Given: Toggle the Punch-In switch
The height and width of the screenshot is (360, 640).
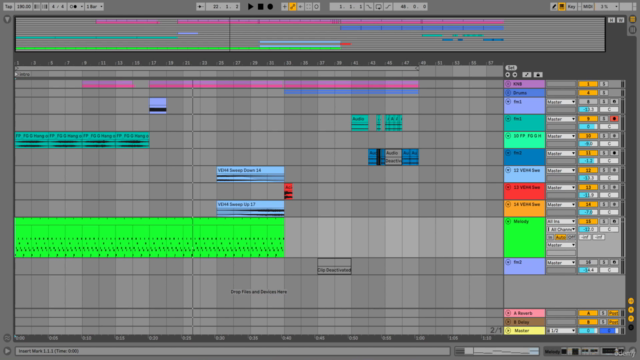Looking at the screenshot, I should 369,7.
